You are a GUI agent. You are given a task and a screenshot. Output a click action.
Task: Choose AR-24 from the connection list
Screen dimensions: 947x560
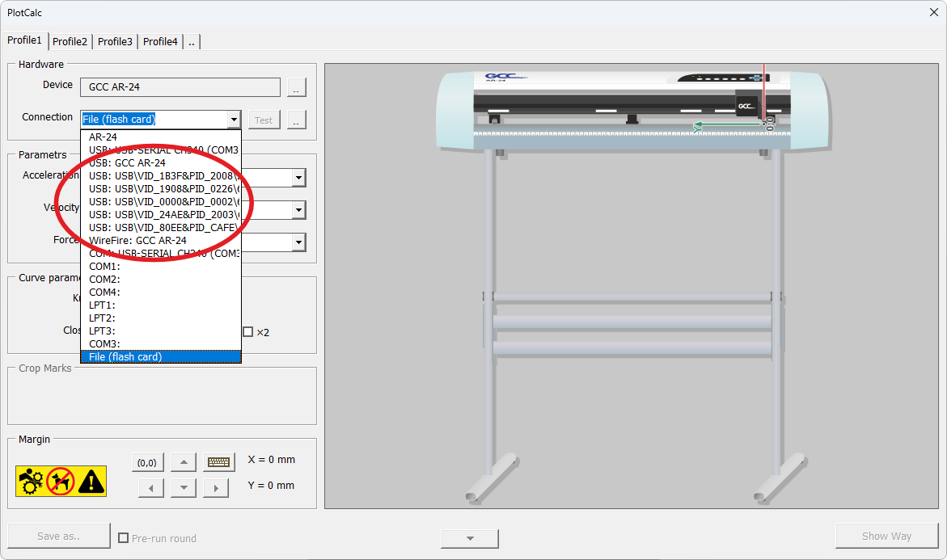[161, 137]
